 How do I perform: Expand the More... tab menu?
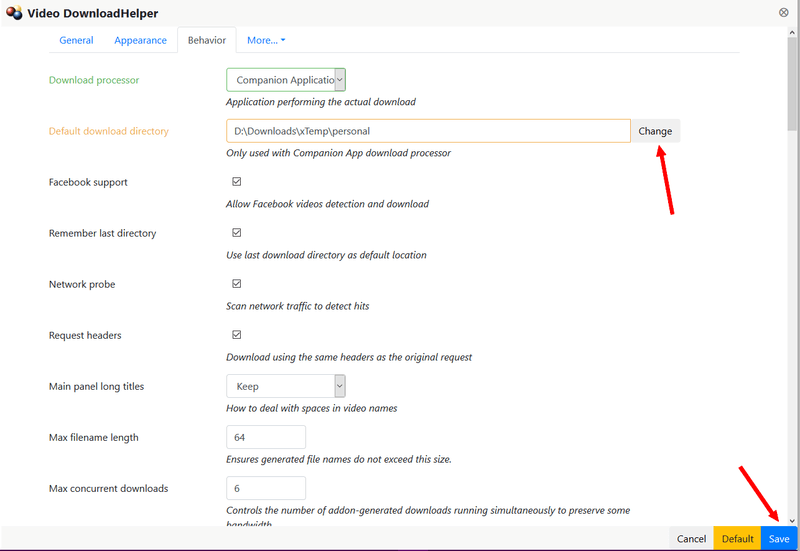point(266,40)
